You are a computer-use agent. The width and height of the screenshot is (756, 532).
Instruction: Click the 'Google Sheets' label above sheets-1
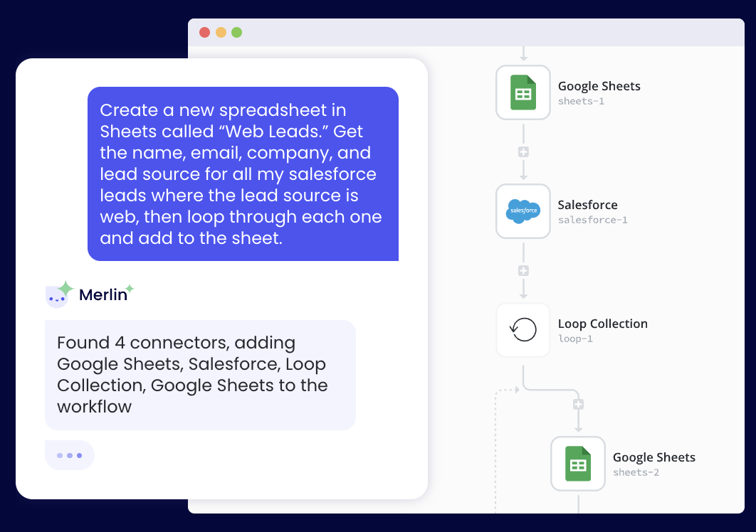tap(599, 86)
